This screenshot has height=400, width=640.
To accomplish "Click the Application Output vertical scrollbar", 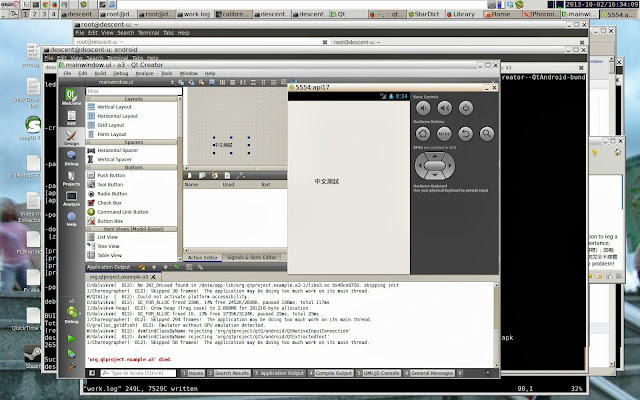I will 496,325.
